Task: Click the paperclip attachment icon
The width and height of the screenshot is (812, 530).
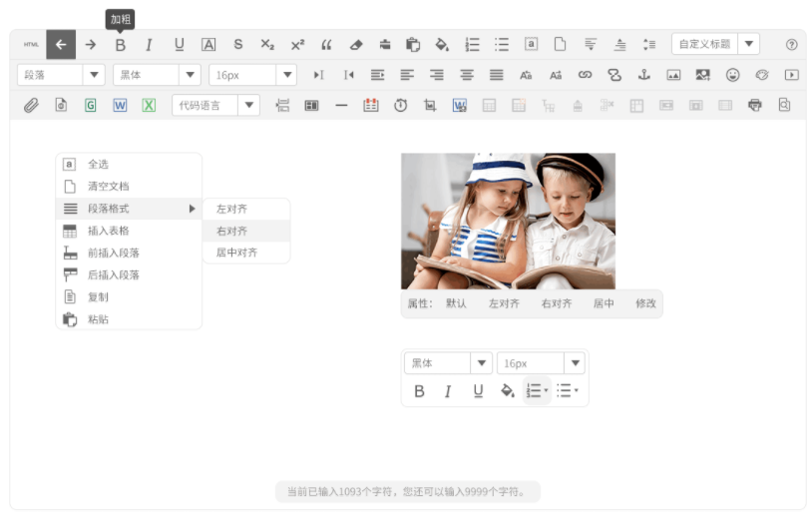Action: point(31,106)
